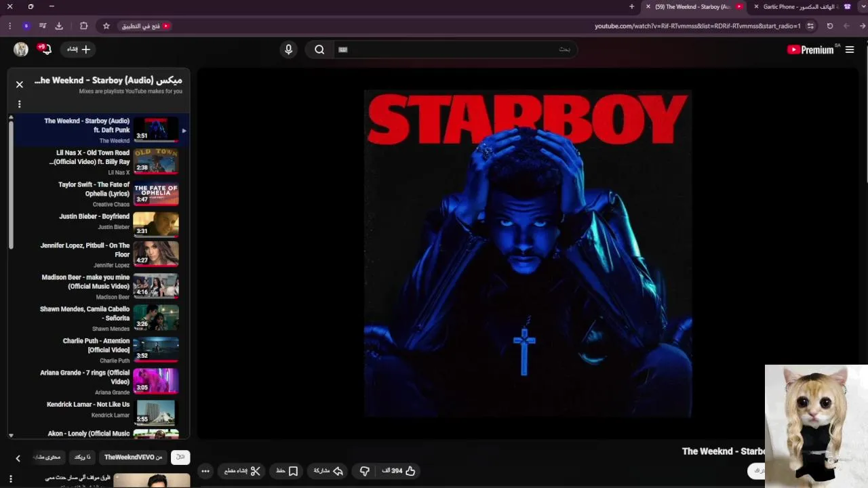868x488 pixels.
Task: Click the address bar URL
Action: [x=697, y=26]
